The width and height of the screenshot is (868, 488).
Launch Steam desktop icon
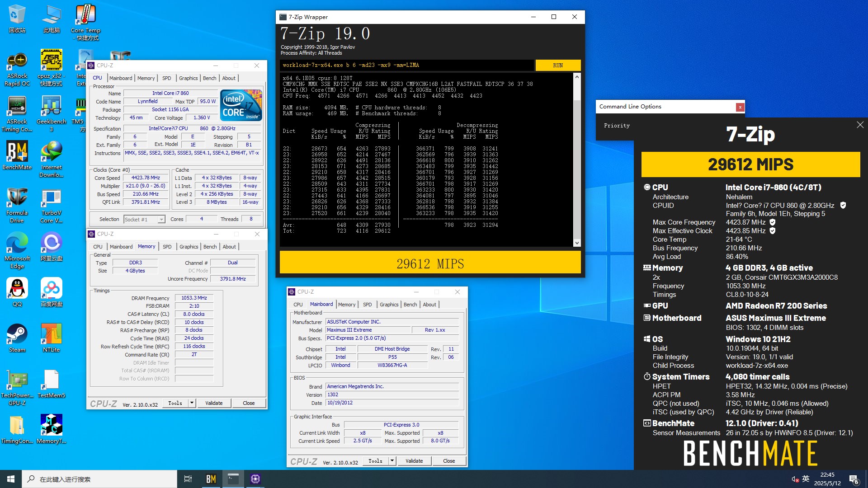click(x=17, y=338)
